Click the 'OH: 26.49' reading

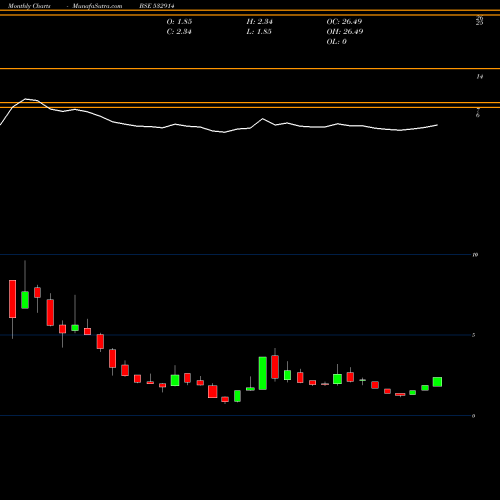(345, 32)
